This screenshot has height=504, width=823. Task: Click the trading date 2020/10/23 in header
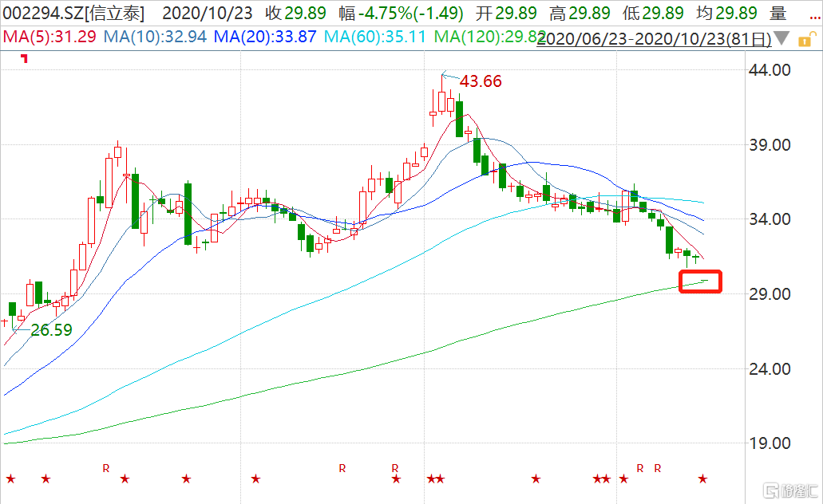point(208,13)
